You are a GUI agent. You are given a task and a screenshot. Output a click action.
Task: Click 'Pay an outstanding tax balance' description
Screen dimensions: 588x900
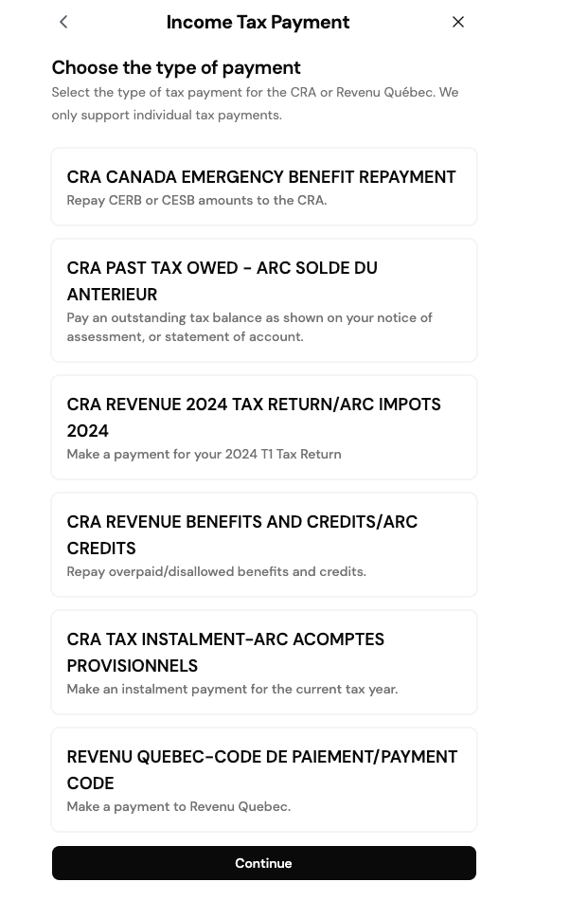[249, 327]
